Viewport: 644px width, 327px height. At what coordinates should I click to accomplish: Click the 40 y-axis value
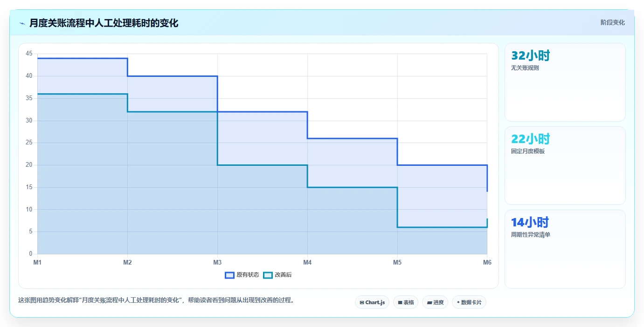coord(29,76)
